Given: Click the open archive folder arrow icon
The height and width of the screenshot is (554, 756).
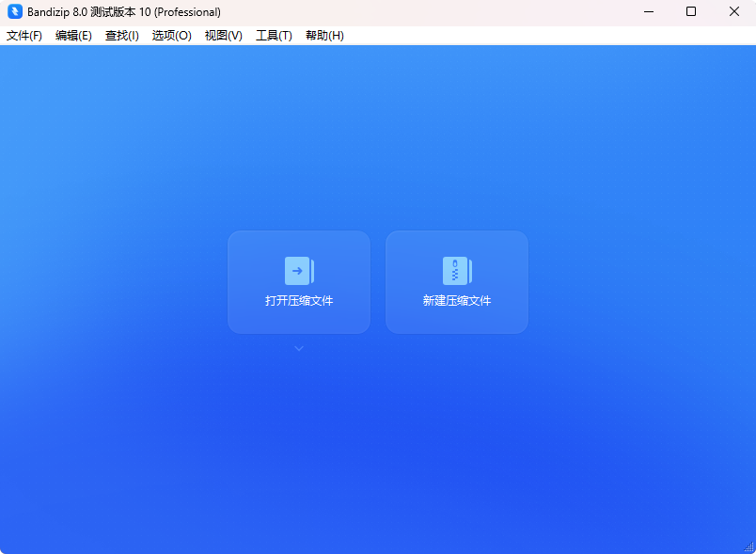Looking at the screenshot, I should (298, 271).
